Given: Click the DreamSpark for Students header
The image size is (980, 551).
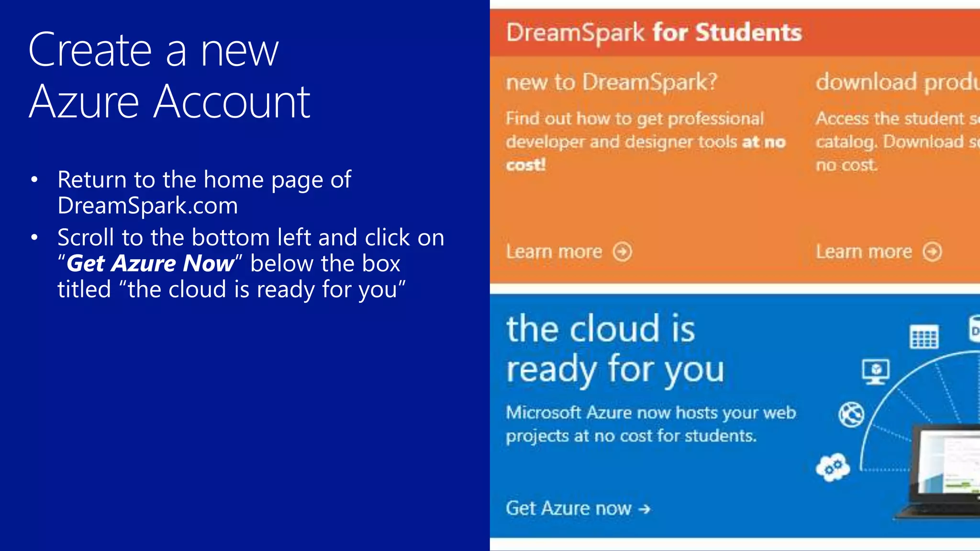Looking at the screenshot, I should (x=654, y=33).
